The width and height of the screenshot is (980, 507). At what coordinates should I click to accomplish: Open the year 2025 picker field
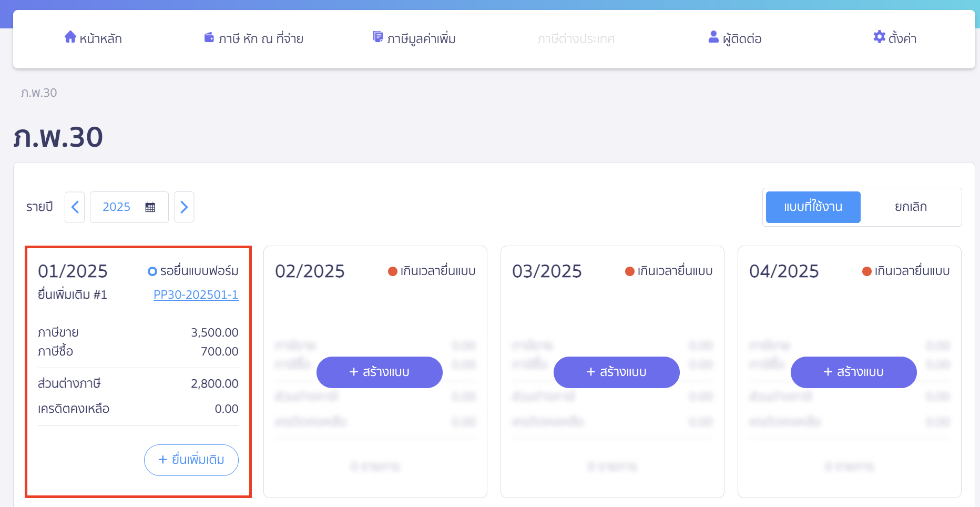tap(117, 207)
